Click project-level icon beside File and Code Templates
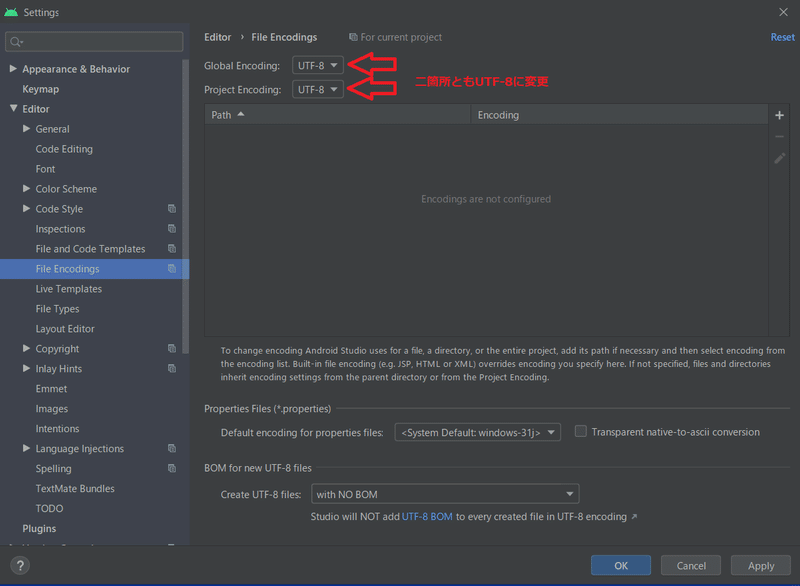This screenshot has height=586, width=800. pos(172,248)
